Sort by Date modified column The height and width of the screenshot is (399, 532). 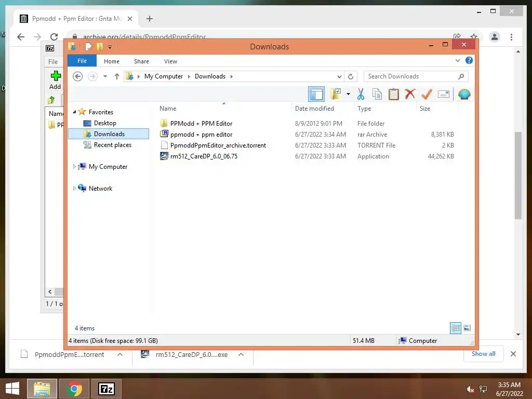(x=314, y=109)
